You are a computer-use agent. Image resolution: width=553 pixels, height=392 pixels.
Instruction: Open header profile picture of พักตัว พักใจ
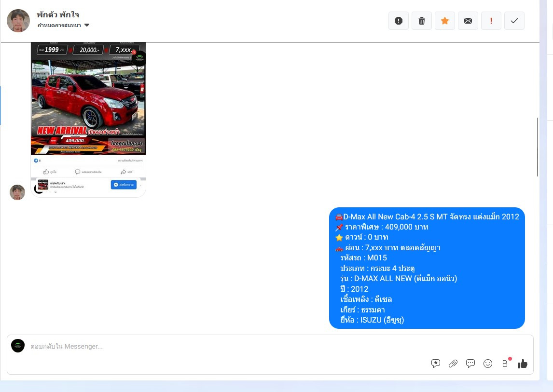[18, 21]
